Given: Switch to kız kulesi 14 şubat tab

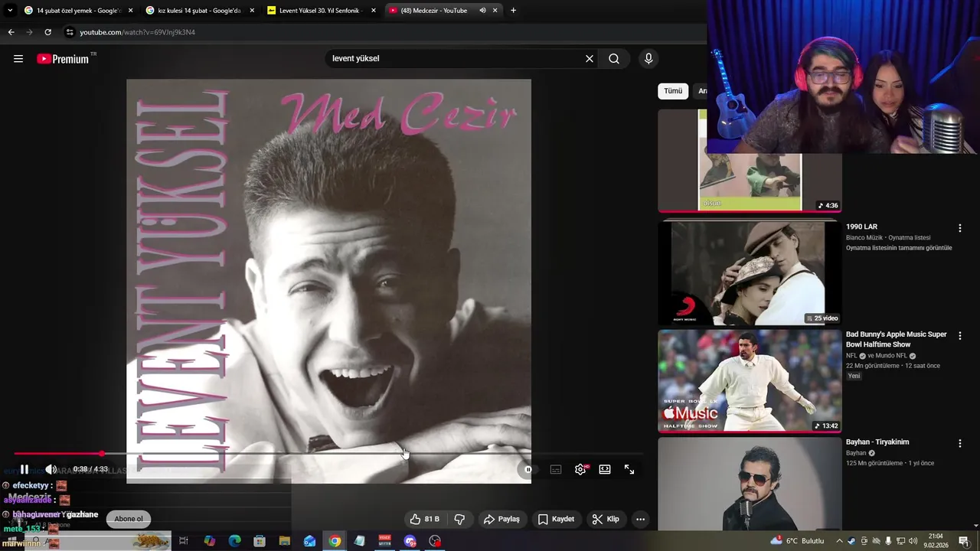Looking at the screenshot, I should point(198,11).
